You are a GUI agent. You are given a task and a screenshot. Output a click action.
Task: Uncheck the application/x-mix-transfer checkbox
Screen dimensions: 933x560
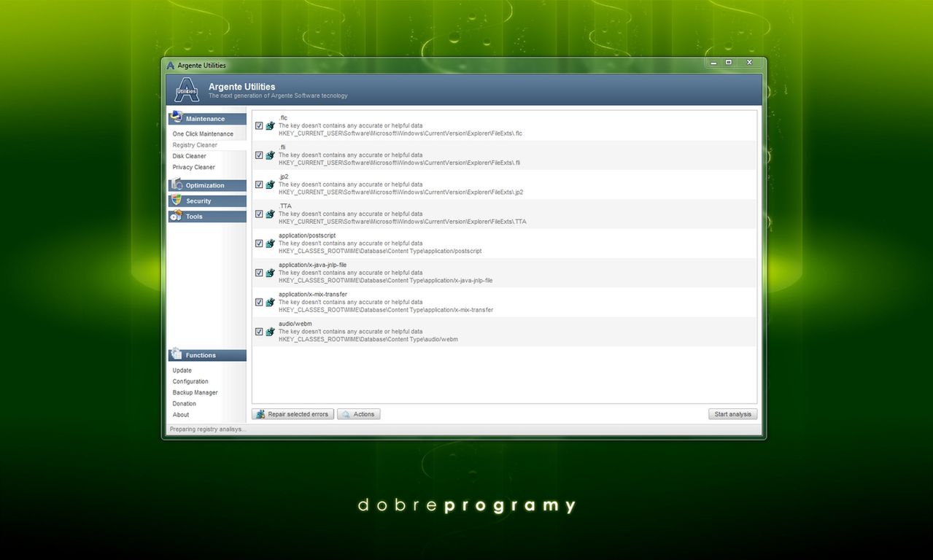click(259, 302)
